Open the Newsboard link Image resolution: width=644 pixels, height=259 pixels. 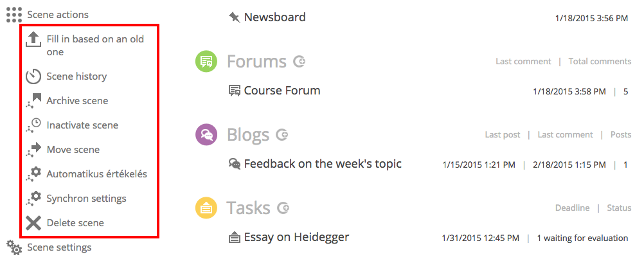click(275, 17)
